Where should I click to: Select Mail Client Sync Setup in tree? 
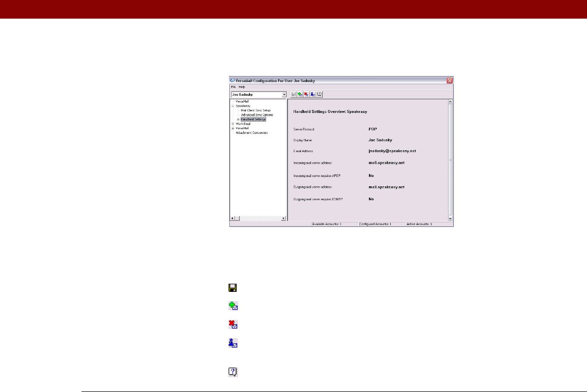[x=256, y=111]
